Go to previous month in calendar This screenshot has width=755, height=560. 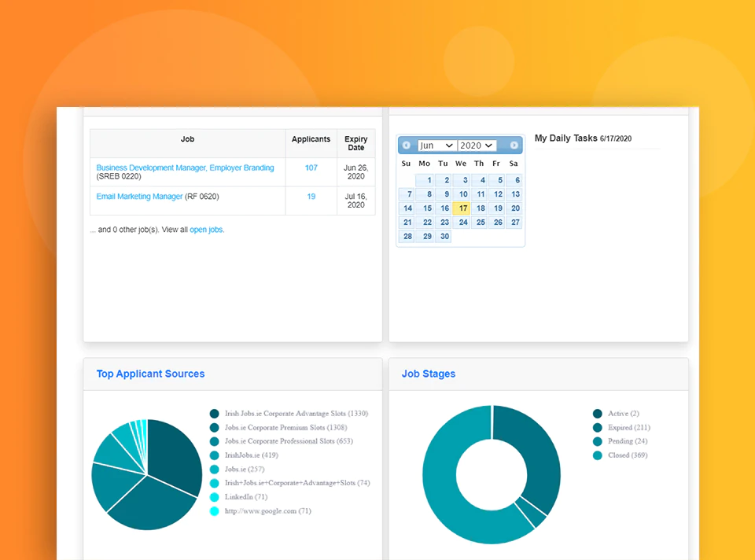[407, 145]
